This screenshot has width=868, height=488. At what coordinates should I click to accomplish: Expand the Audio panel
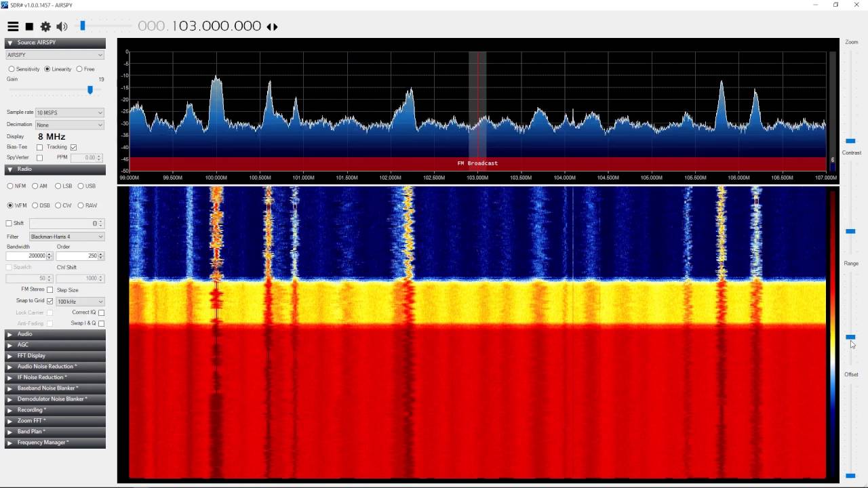coord(55,334)
